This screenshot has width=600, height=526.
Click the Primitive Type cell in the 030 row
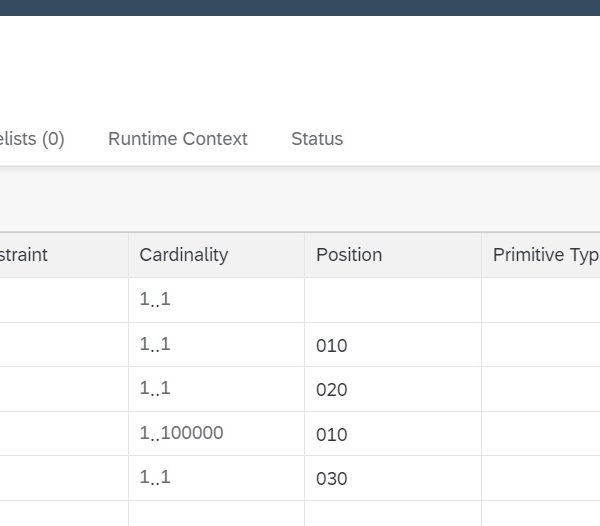point(540,478)
